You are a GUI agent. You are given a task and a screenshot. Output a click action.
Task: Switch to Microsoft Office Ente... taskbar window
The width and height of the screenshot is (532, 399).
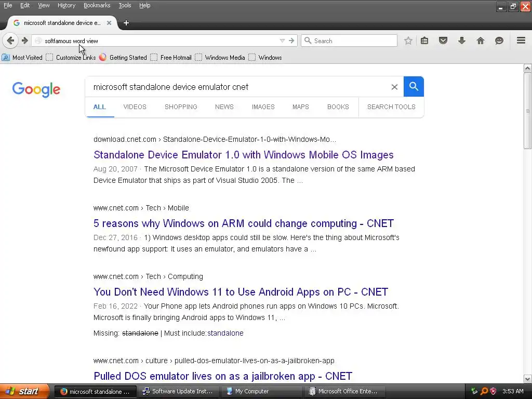344,391
